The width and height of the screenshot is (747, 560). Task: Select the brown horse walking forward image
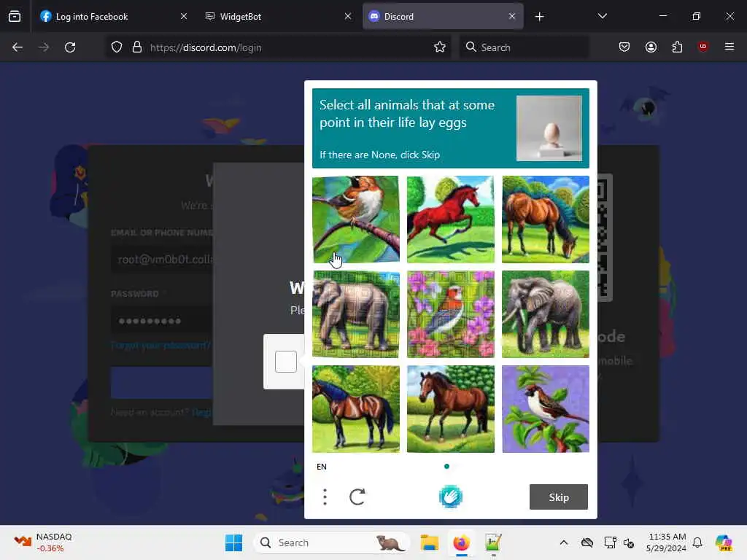[x=450, y=408]
